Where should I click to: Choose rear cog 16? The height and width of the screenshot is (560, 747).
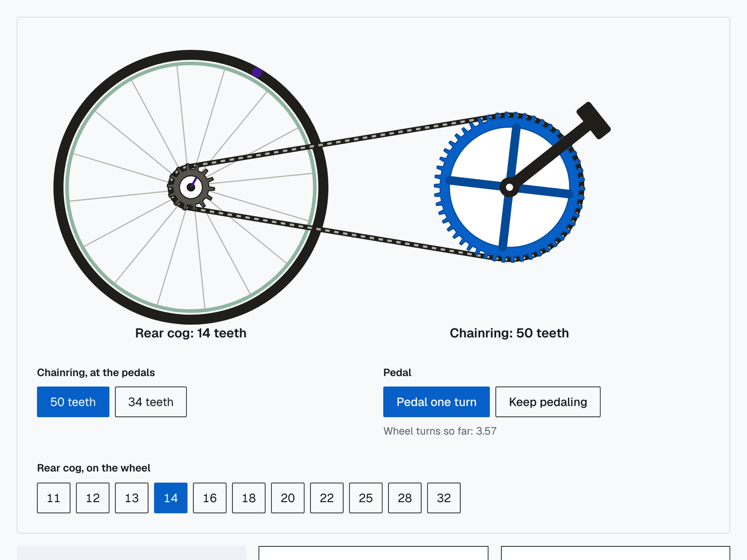[210, 498]
